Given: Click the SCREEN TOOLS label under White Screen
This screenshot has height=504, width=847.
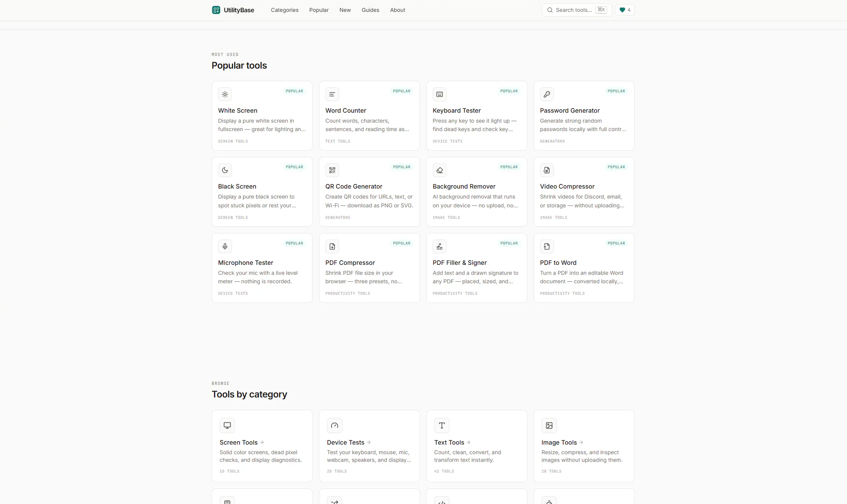Looking at the screenshot, I should tap(233, 141).
